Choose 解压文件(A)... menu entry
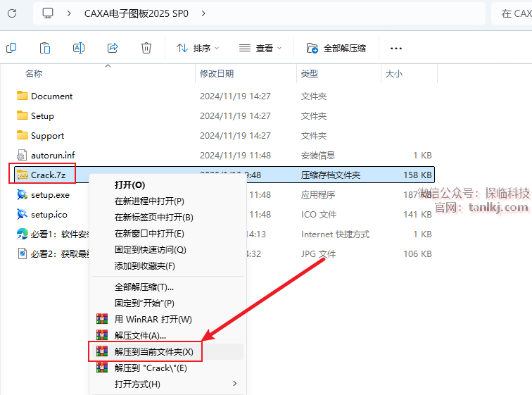Screen dimensions: 532x395 [140, 336]
